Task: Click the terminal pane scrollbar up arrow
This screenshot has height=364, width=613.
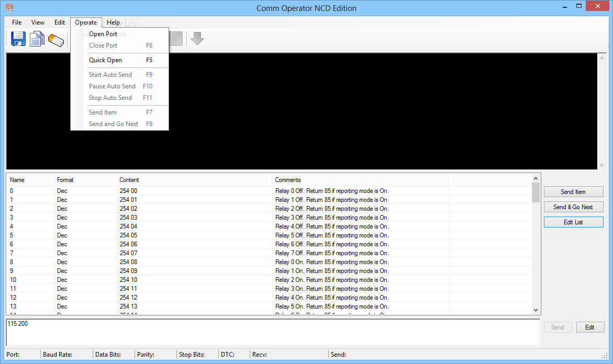Action: 601,58
